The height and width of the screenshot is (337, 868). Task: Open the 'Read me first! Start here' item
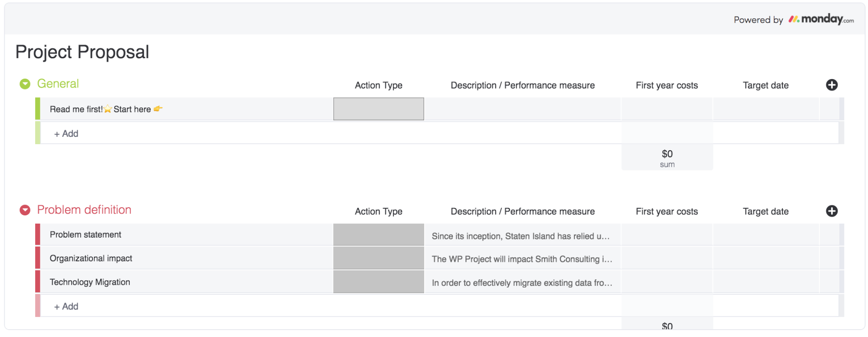click(x=106, y=109)
